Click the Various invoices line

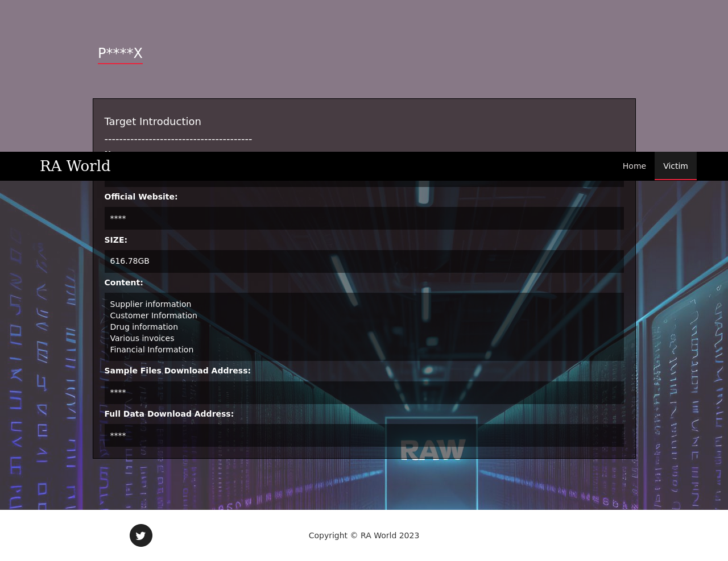coord(142,338)
